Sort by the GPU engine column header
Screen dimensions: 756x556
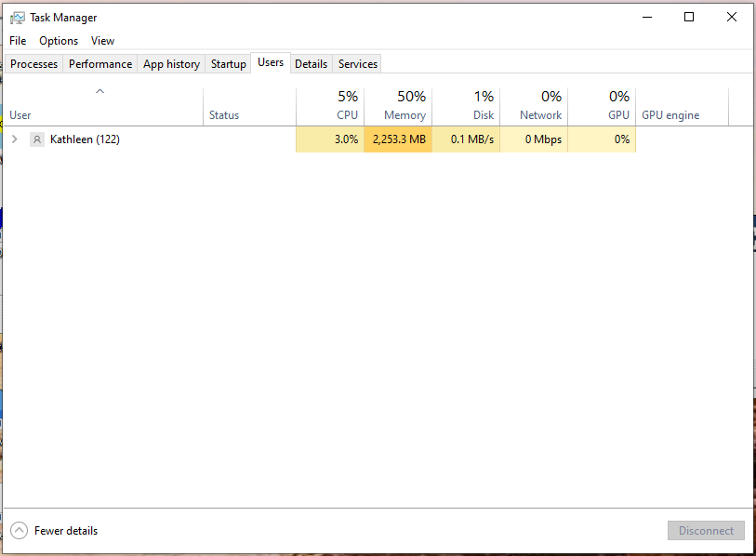pyautogui.click(x=683, y=107)
